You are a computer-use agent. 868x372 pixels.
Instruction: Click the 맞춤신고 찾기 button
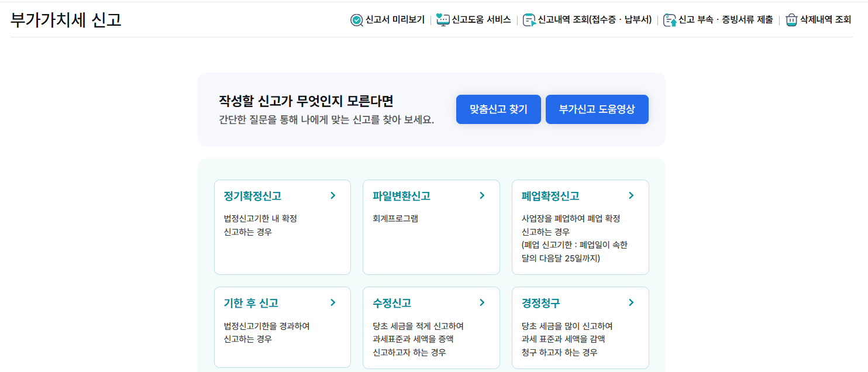498,109
